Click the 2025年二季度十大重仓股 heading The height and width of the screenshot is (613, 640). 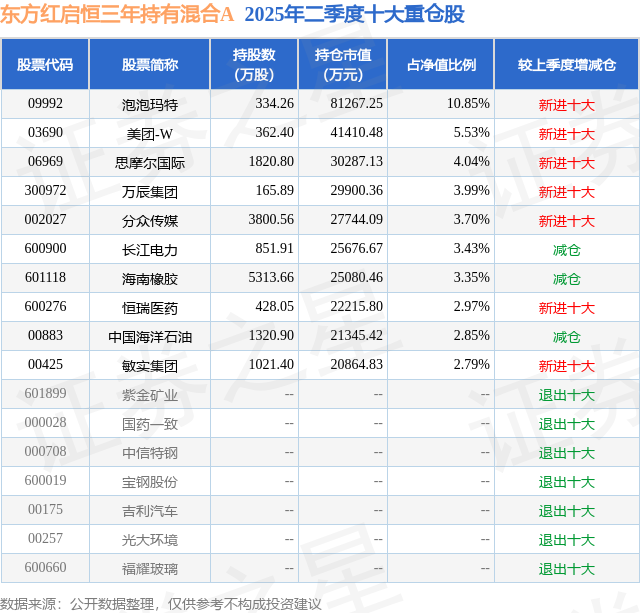(355, 14)
